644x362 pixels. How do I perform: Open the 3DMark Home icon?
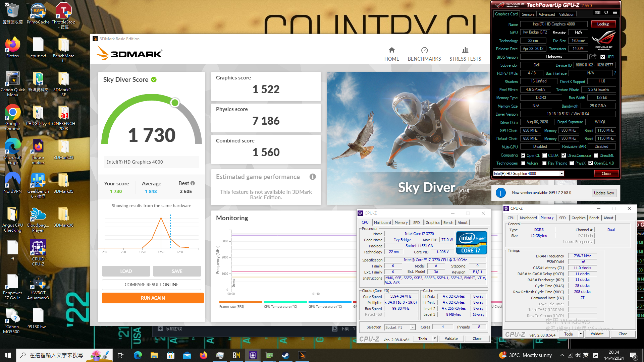point(391,50)
